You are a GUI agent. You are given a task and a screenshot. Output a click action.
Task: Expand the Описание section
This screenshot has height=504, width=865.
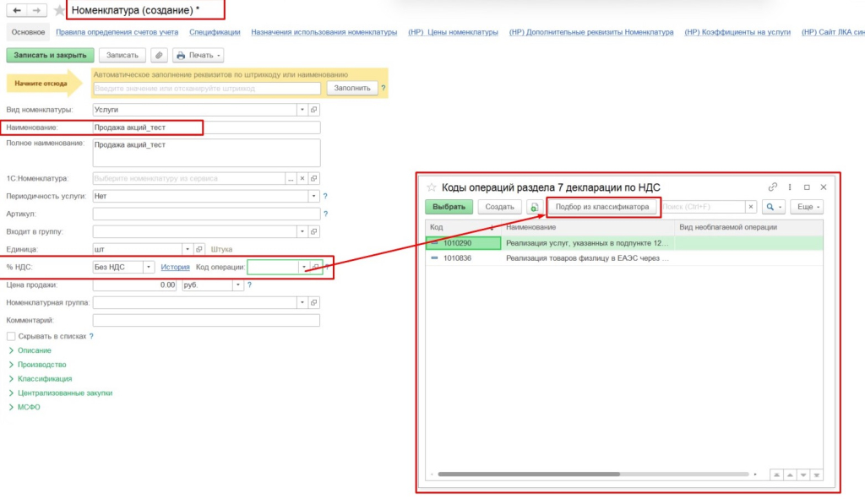(x=35, y=350)
